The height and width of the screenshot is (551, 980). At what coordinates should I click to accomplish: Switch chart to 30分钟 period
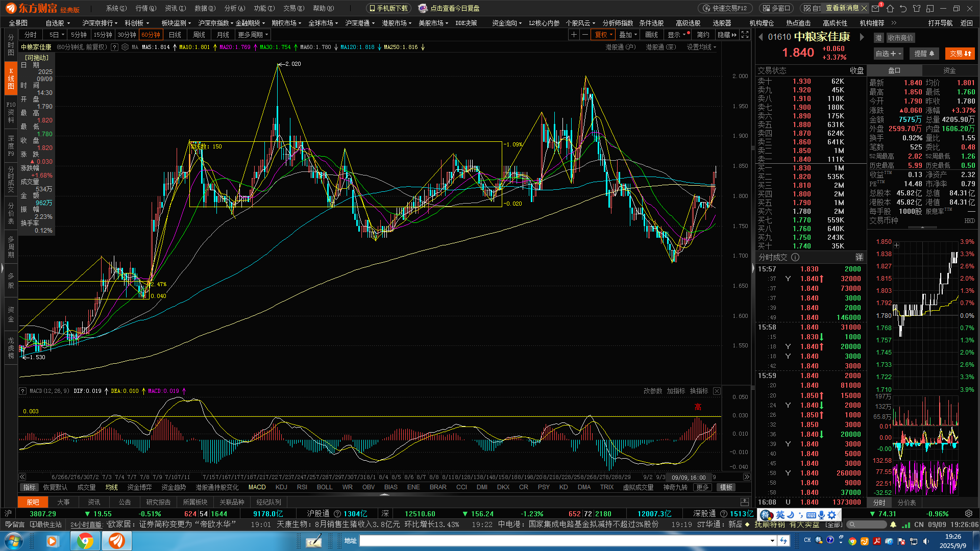coord(127,35)
